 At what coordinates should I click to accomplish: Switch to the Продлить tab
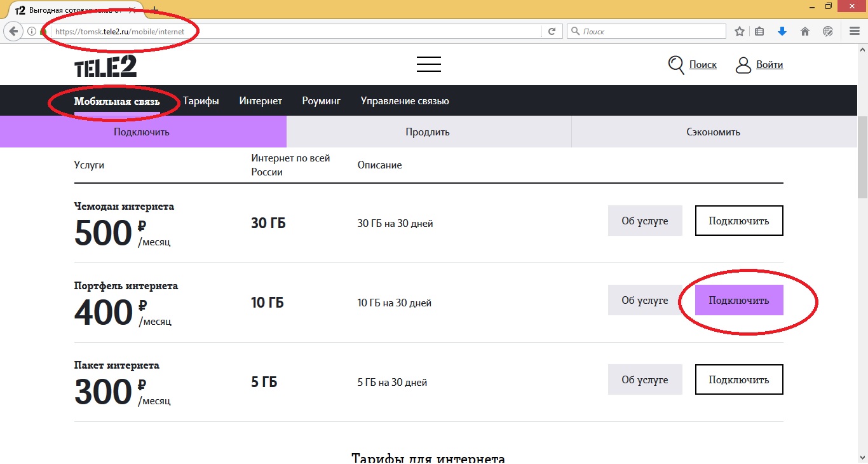pyautogui.click(x=430, y=132)
